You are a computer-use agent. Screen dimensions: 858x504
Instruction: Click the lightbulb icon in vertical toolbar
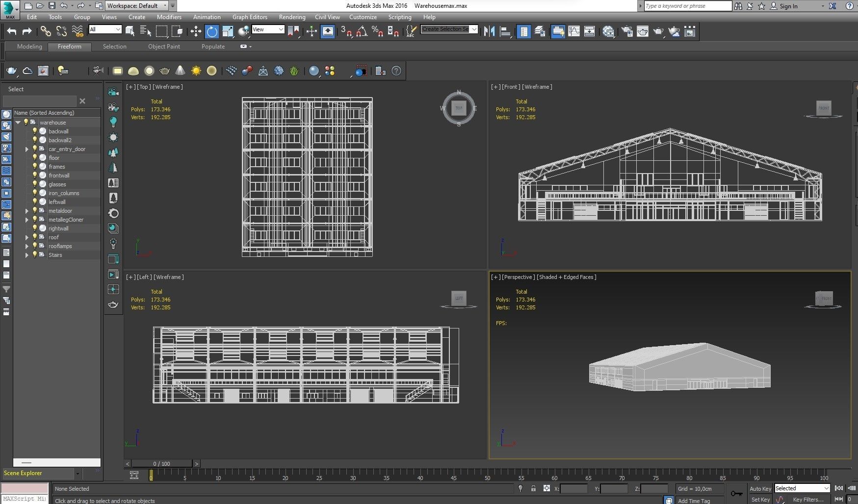click(x=113, y=122)
